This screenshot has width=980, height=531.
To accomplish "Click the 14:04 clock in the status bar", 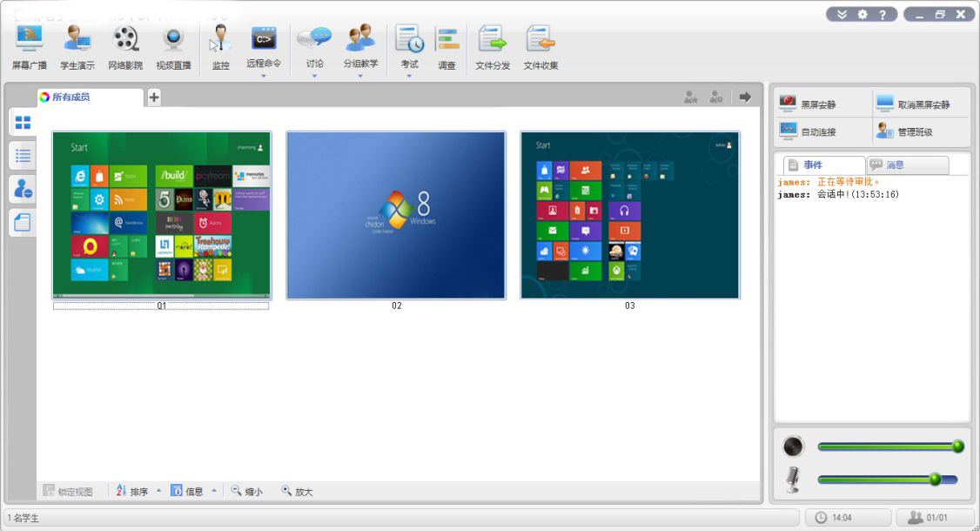I will click(842, 518).
